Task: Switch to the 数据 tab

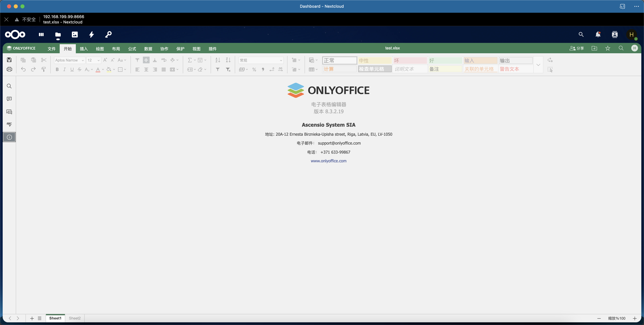Action: coord(148,49)
